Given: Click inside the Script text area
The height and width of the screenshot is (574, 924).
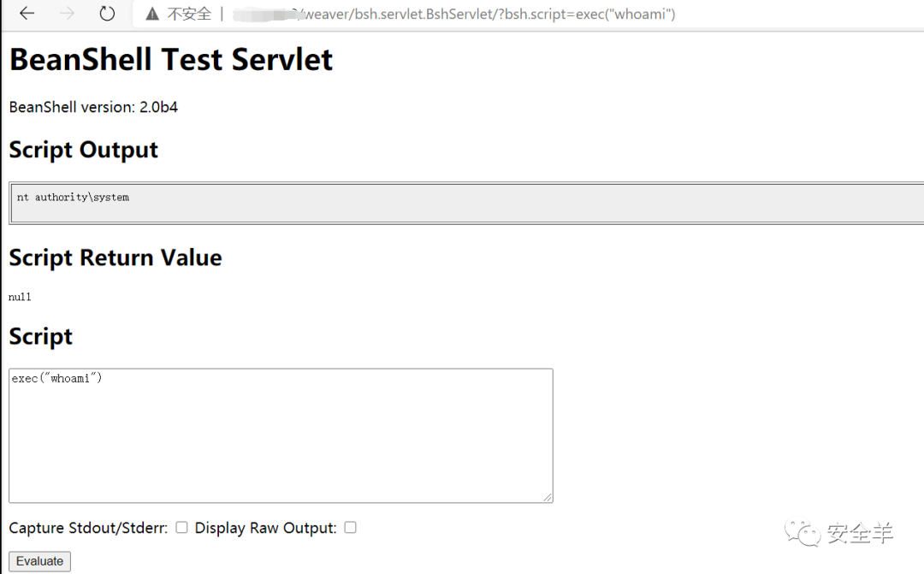Looking at the screenshot, I should (281, 435).
